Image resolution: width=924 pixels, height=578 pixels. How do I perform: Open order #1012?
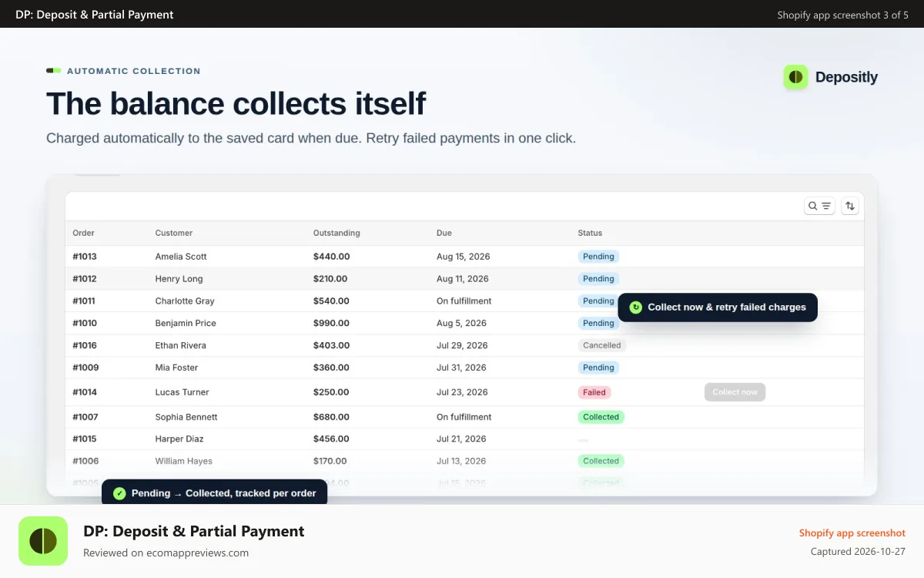[x=85, y=279]
